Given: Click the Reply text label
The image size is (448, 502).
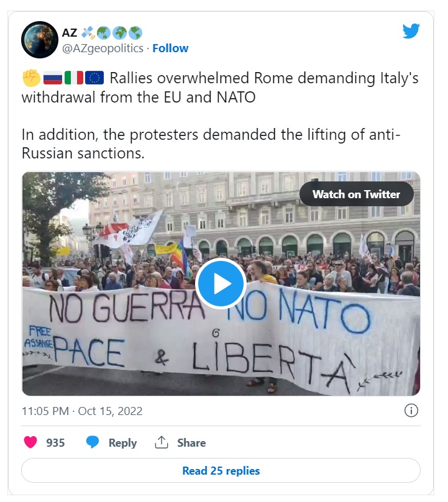Looking at the screenshot, I should coord(122,442).
